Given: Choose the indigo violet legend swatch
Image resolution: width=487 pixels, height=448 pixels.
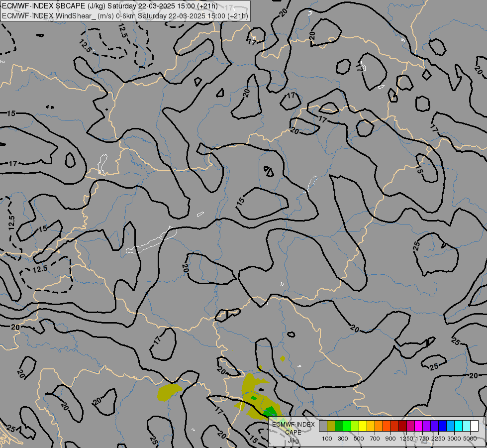Looking at the screenshot, I should 434,426.
